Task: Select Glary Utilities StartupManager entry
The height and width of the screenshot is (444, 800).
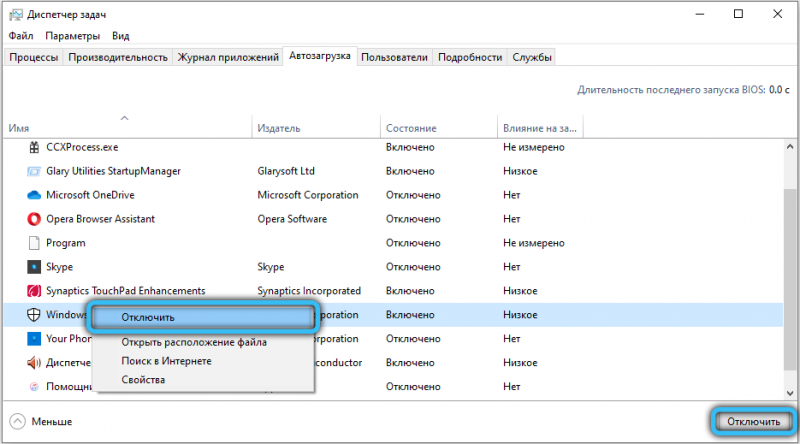Action: (x=113, y=171)
